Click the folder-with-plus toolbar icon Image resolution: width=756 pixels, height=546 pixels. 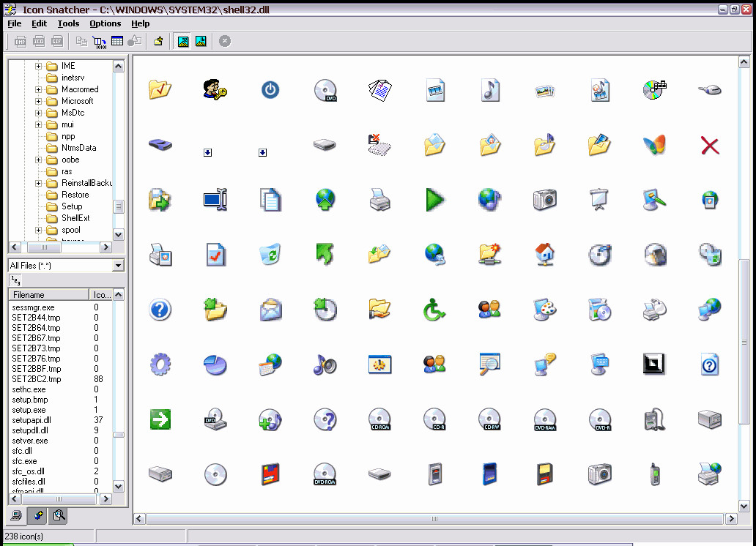pyautogui.click(x=158, y=42)
